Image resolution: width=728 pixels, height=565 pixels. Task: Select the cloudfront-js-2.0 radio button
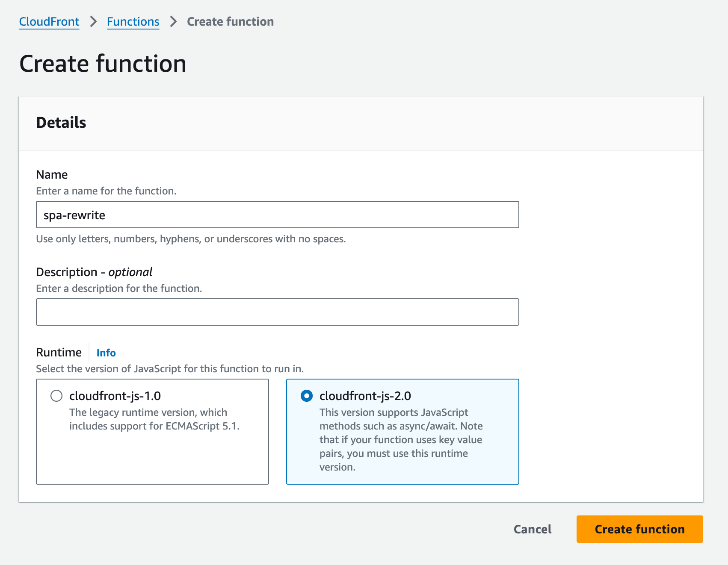pos(307,396)
